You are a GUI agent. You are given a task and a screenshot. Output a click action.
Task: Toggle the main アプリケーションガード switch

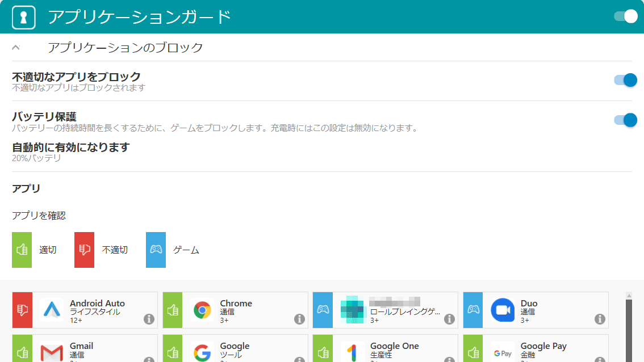point(625,16)
